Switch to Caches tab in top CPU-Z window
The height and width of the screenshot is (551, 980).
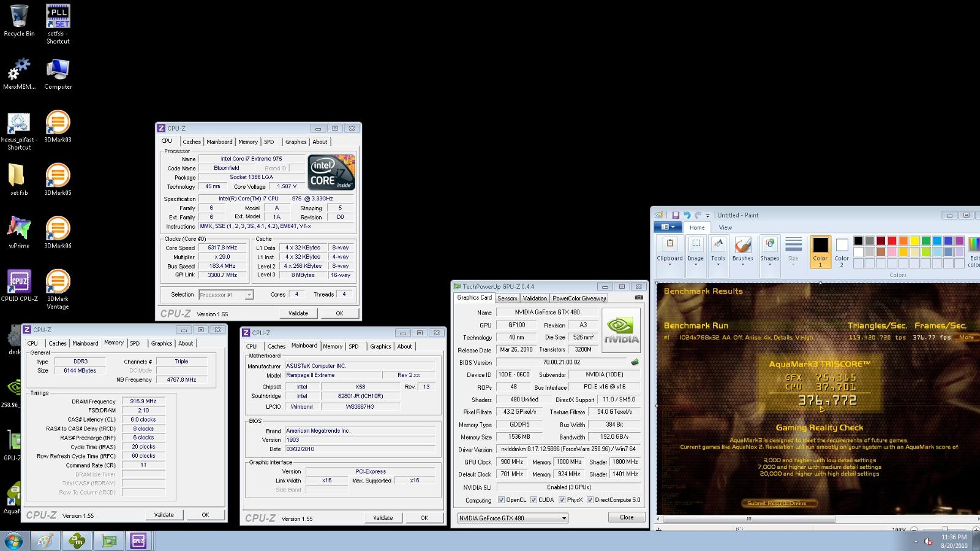pos(192,142)
